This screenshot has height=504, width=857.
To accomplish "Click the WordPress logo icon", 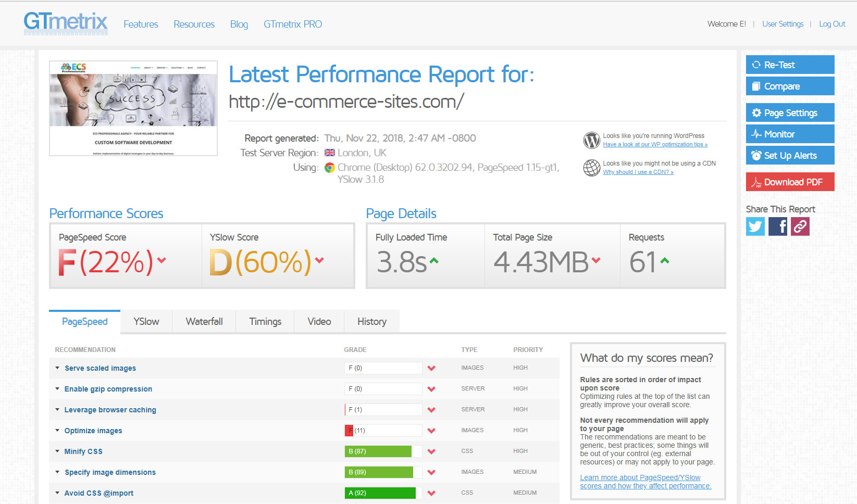I will [x=592, y=140].
